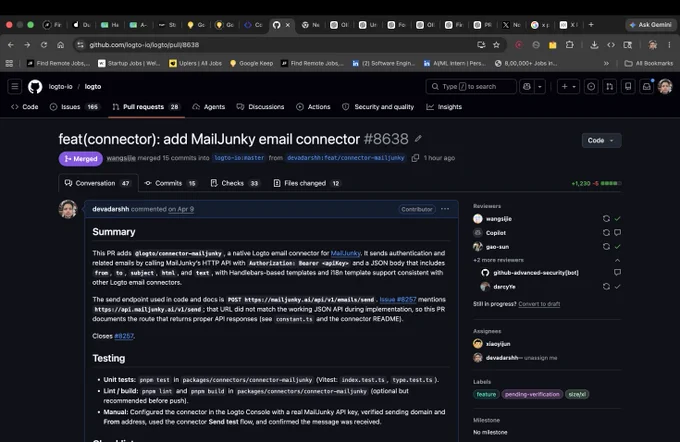Viewport: 680px width, 442px height.
Task: Open the 'on Apr 9' comment timestamp link
Action: (x=181, y=209)
